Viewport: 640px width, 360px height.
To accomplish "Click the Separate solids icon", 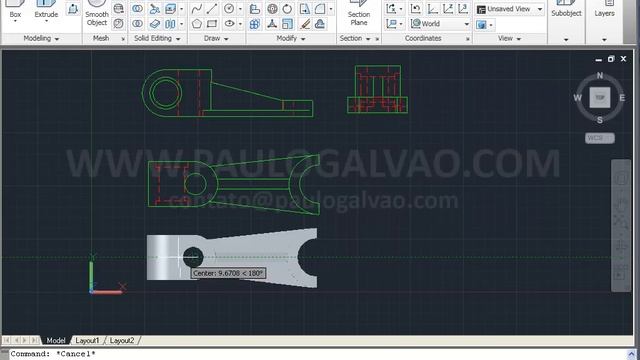I will tap(170, 24).
